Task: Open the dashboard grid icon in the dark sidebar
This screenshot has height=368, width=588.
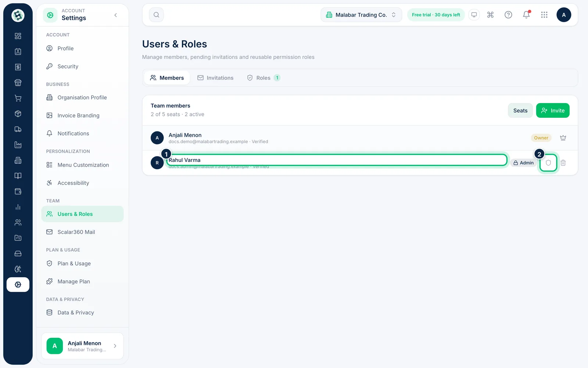Action: [18, 36]
